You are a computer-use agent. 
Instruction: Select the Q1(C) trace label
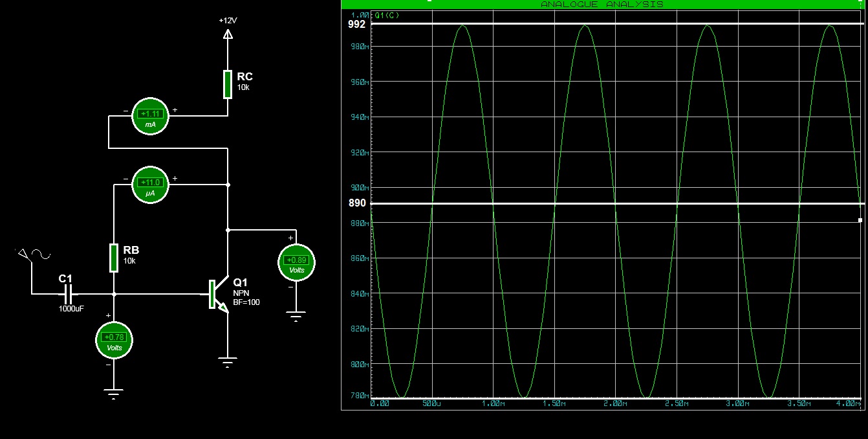click(386, 15)
